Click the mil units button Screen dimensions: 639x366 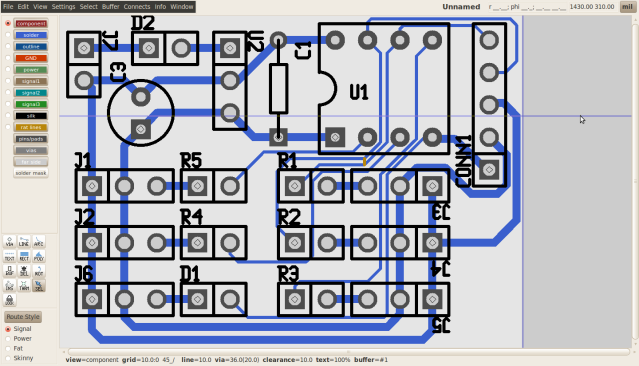[628, 7]
